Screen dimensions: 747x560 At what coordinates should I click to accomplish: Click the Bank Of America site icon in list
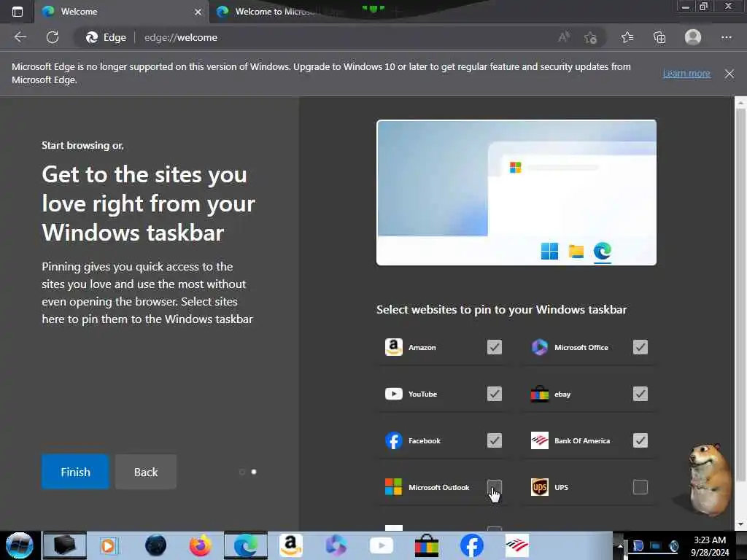(539, 440)
